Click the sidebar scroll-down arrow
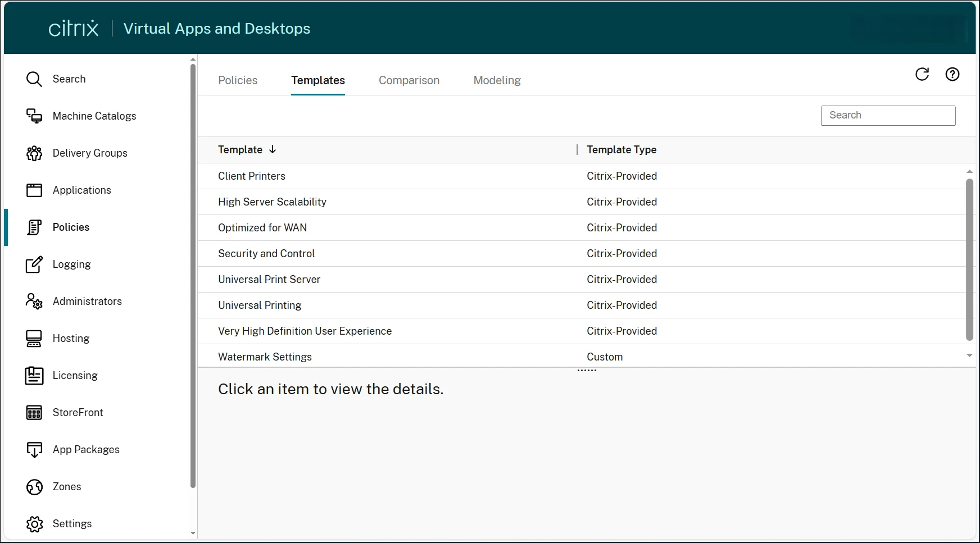Viewport: 980px width, 543px height. point(193,533)
